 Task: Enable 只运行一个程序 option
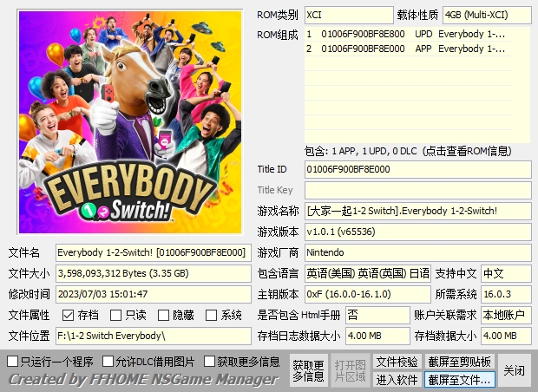pyautogui.click(x=13, y=361)
